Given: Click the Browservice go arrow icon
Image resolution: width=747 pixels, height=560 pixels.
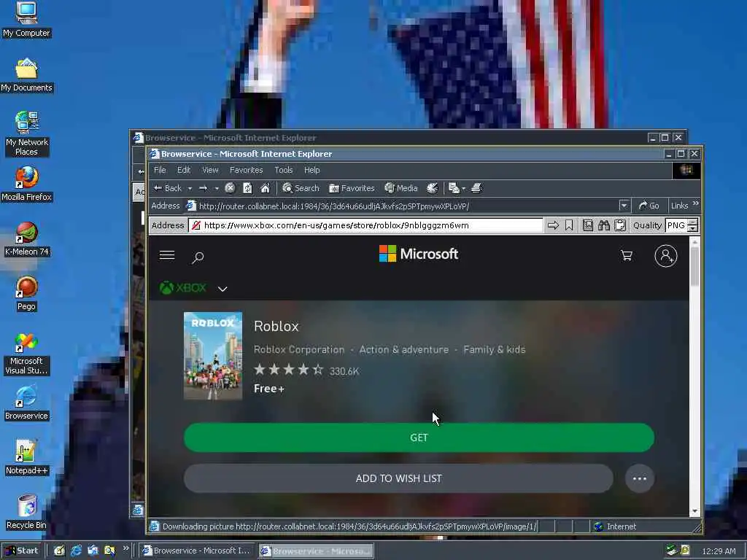Looking at the screenshot, I should click(x=553, y=225).
